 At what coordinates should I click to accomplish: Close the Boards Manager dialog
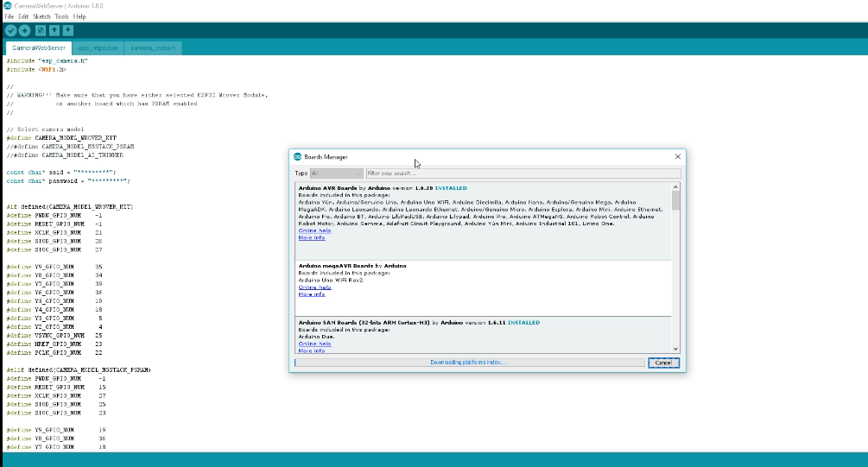678,156
